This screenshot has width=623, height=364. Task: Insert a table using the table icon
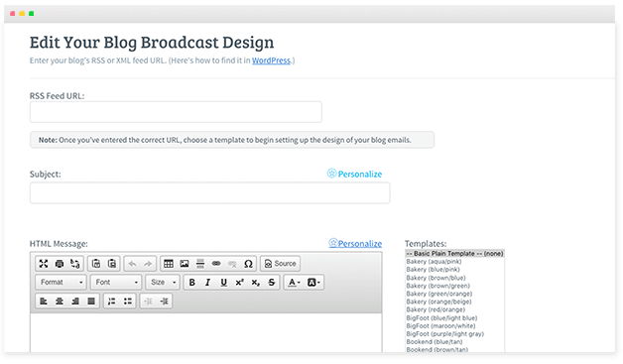coord(169,264)
